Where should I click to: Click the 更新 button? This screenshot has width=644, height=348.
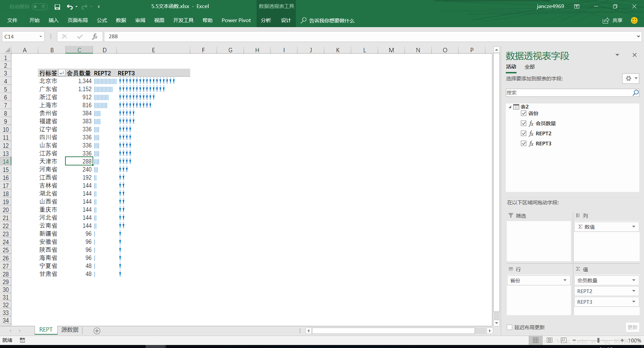coord(632,327)
